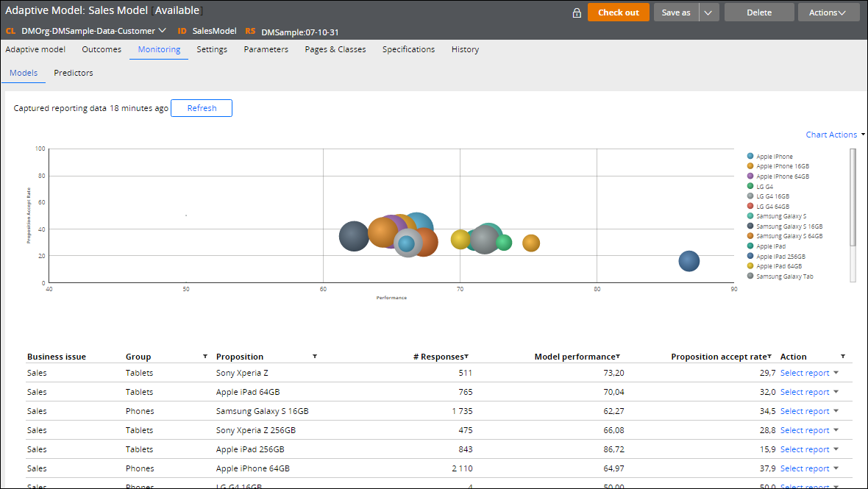Open the Group column filter icon

point(204,357)
